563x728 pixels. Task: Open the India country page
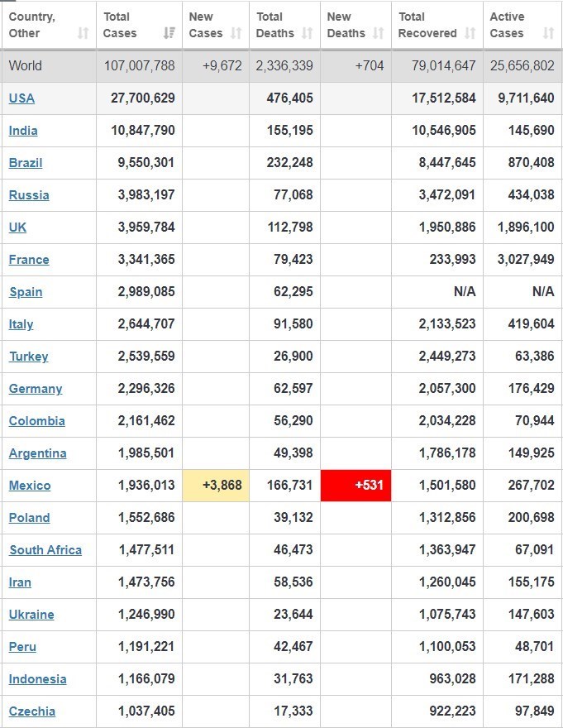coord(23,131)
